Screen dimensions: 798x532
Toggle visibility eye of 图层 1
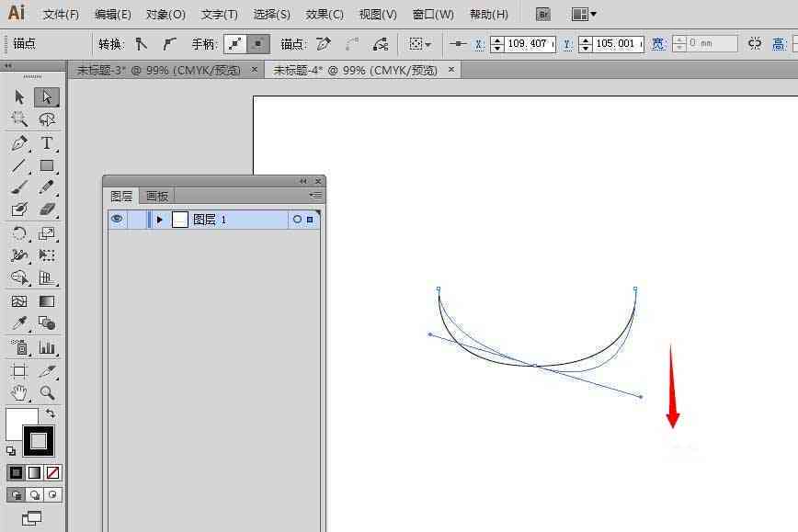click(x=117, y=220)
